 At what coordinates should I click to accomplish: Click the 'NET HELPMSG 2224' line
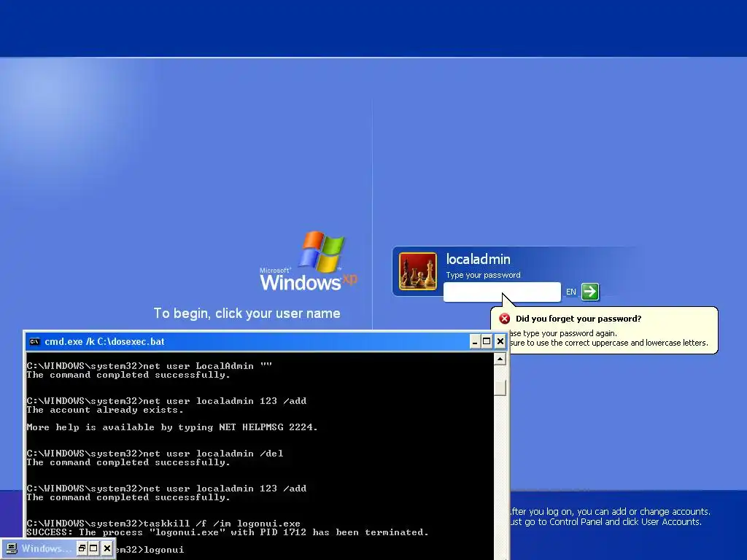(172, 427)
